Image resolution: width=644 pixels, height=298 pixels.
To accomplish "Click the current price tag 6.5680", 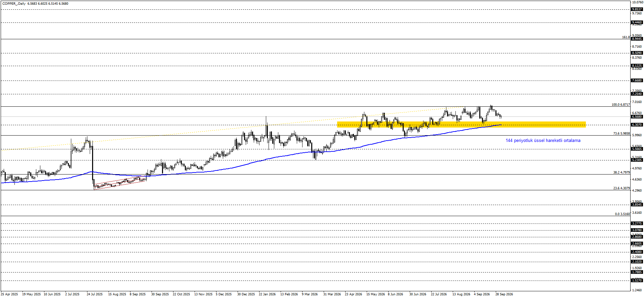I will point(637,117).
